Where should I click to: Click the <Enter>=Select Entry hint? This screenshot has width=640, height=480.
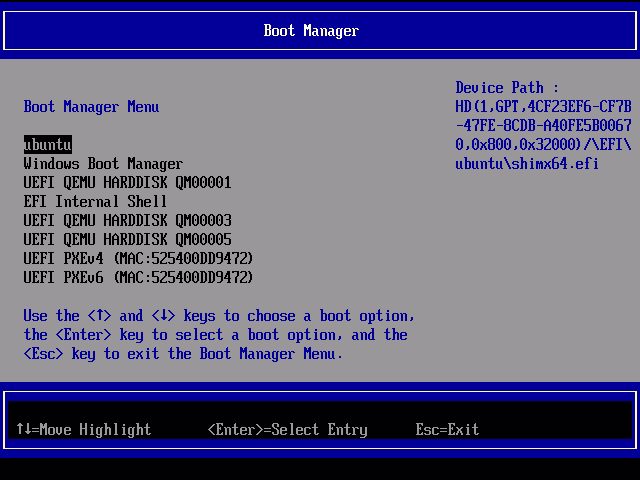click(288, 429)
